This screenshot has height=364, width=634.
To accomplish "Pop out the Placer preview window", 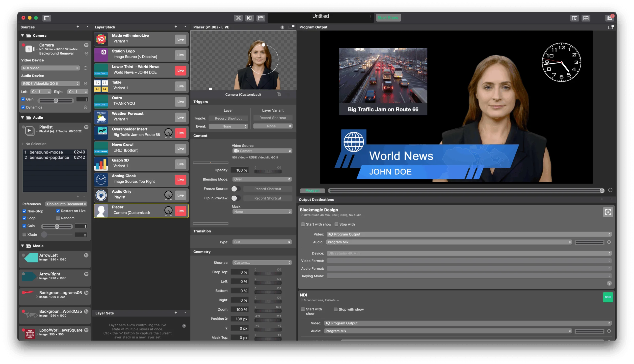I will point(291,27).
